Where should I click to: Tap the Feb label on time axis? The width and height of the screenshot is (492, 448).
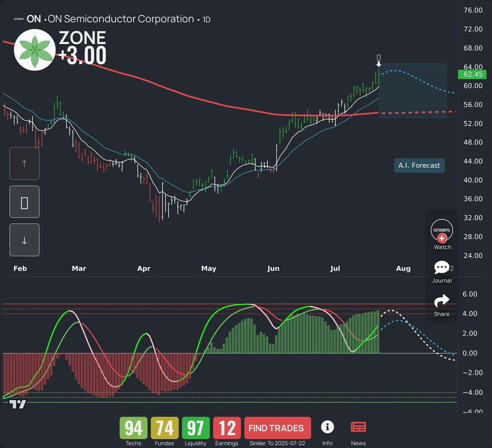point(20,268)
